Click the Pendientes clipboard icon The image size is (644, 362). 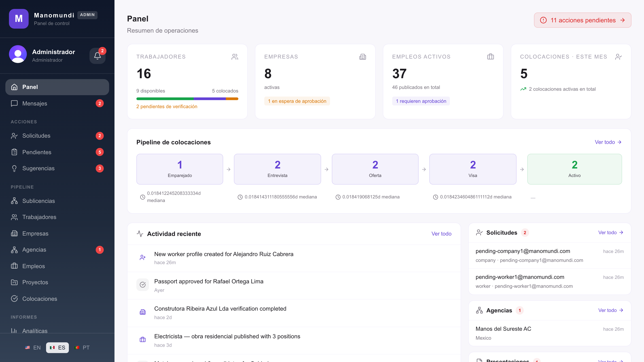pos(14,152)
